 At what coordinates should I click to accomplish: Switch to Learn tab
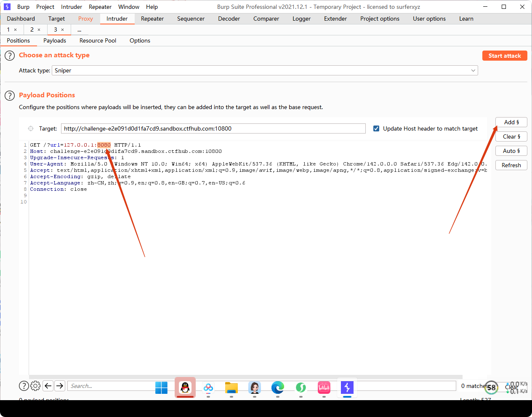coord(466,19)
